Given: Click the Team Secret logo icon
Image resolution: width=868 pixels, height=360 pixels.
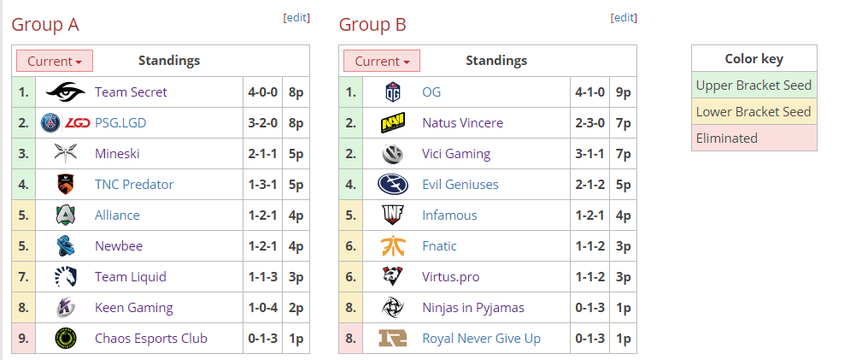Looking at the screenshot, I should [66, 92].
